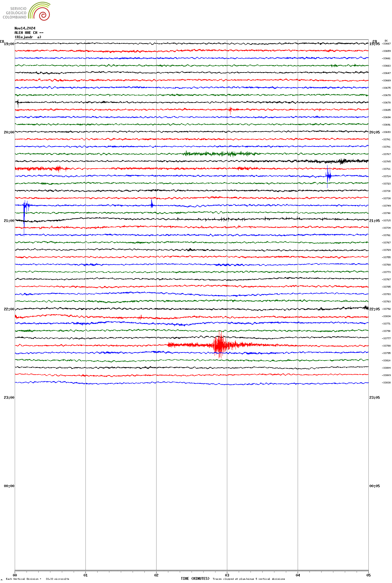Click the 05 minute mark on bottom axis
This screenshot has width=392, height=583.
(x=368, y=575)
